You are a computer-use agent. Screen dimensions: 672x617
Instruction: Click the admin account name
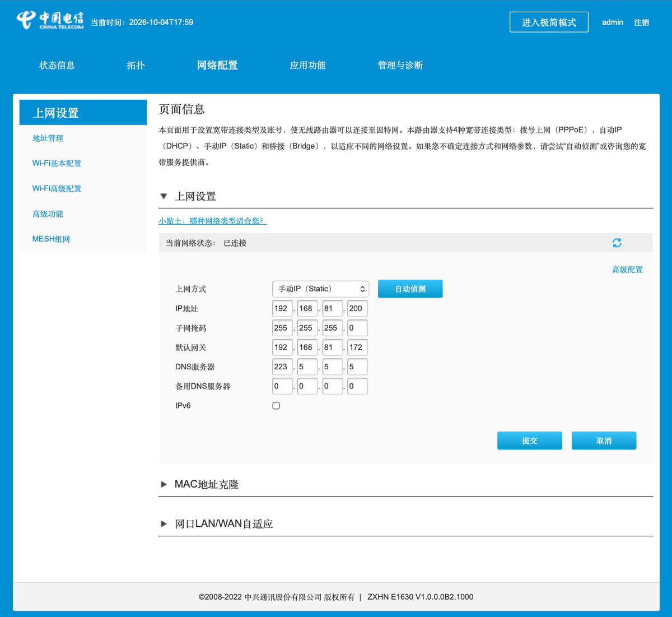click(613, 22)
